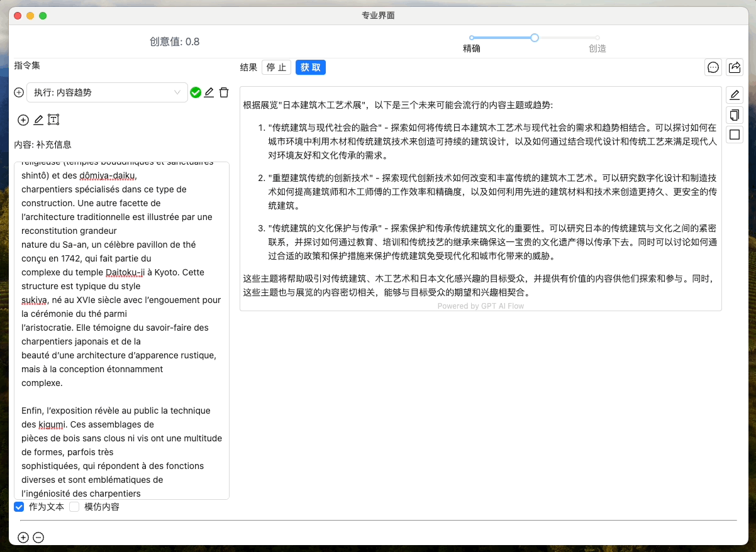This screenshot has height=552, width=756.
Task: Delete the instruction with trash icon
Action: (x=224, y=92)
